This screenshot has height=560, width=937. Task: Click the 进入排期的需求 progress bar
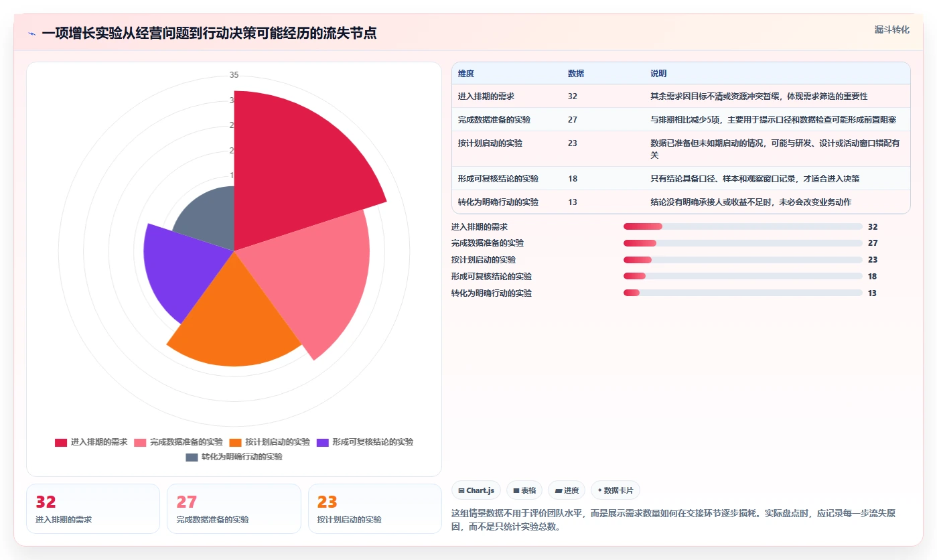(x=743, y=226)
